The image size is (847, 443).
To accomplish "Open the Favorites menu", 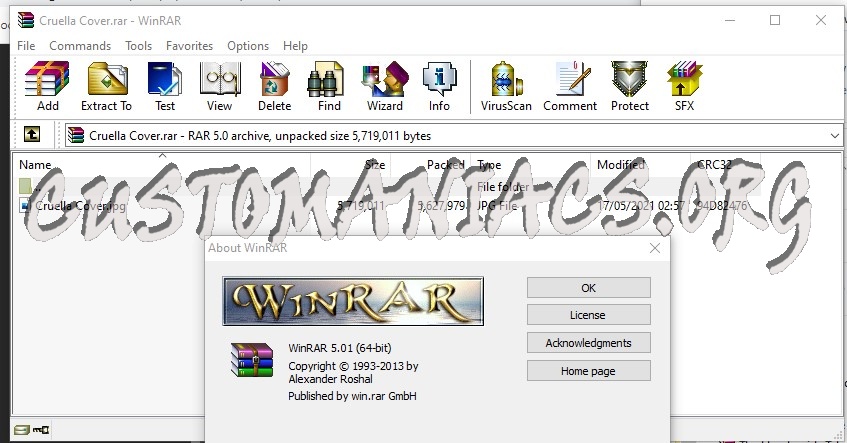I will point(189,46).
